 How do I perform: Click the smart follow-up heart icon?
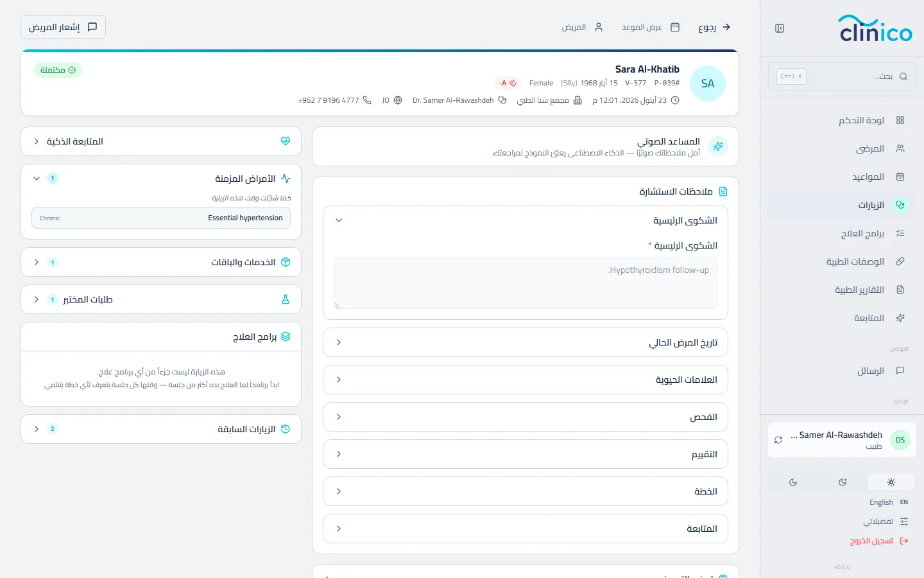286,141
